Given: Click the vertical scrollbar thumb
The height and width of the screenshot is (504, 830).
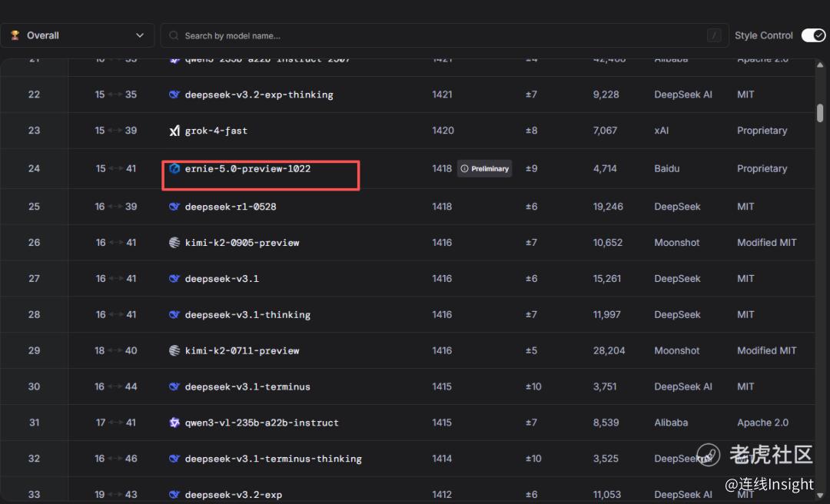Looking at the screenshot, I should tap(820, 113).
